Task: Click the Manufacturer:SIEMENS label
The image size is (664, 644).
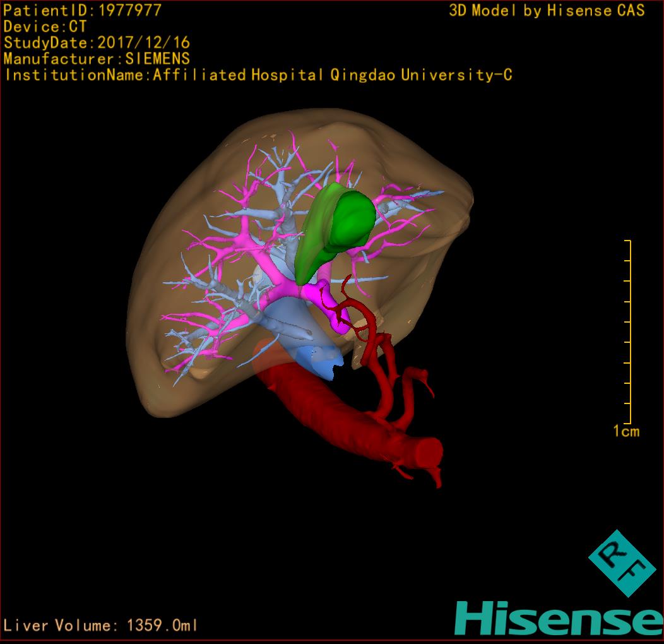Action: click(97, 59)
